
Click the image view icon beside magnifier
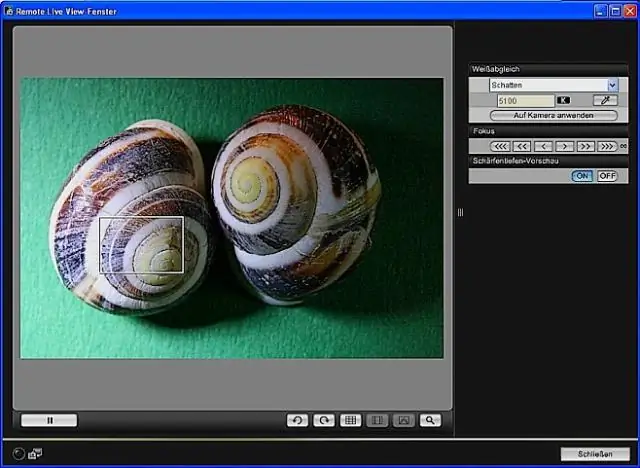[x=404, y=421]
